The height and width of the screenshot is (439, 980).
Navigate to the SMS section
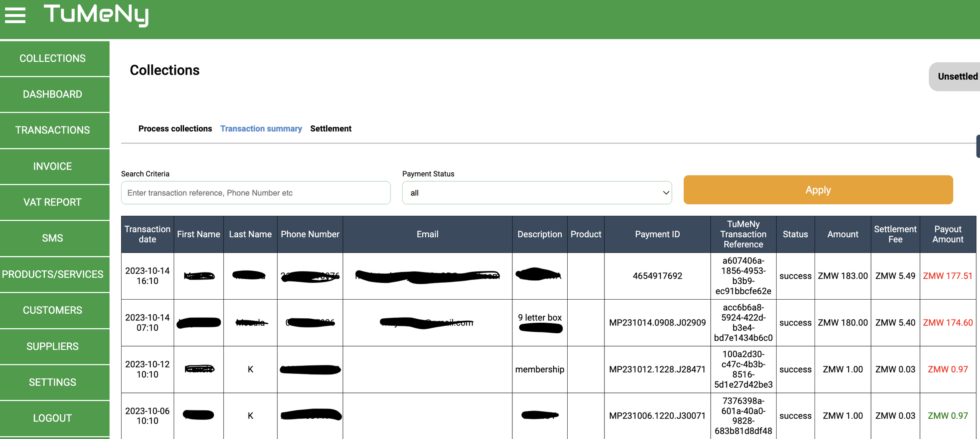(53, 238)
